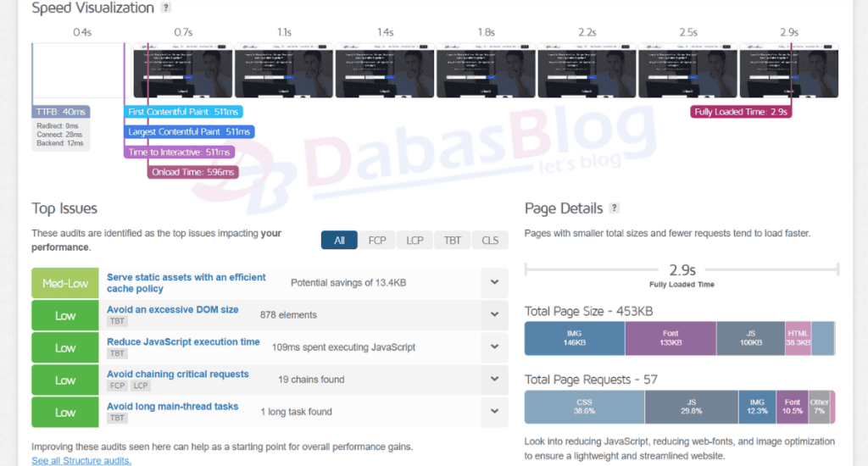Select the All issues filter tab
868x466 pixels.
tap(339, 240)
